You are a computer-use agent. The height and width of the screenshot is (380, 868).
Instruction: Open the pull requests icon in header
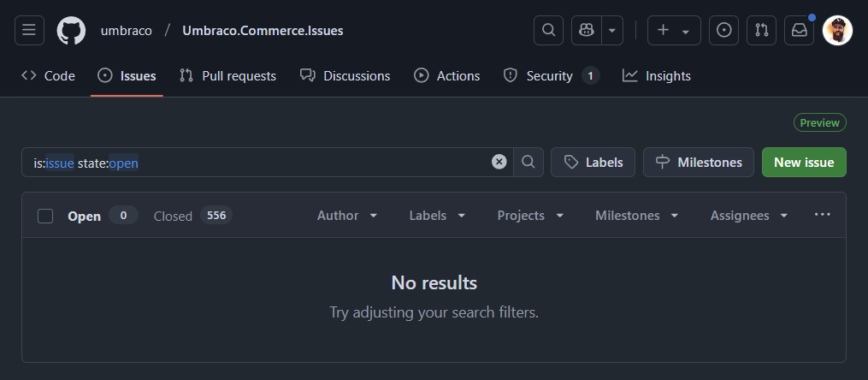tap(762, 31)
